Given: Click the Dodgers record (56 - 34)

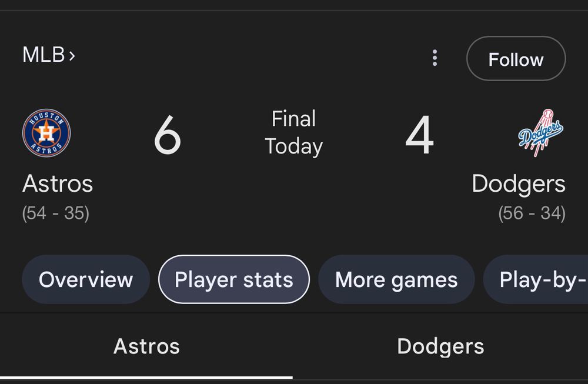Looking at the screenshot, I should click(x=532, y=213).
